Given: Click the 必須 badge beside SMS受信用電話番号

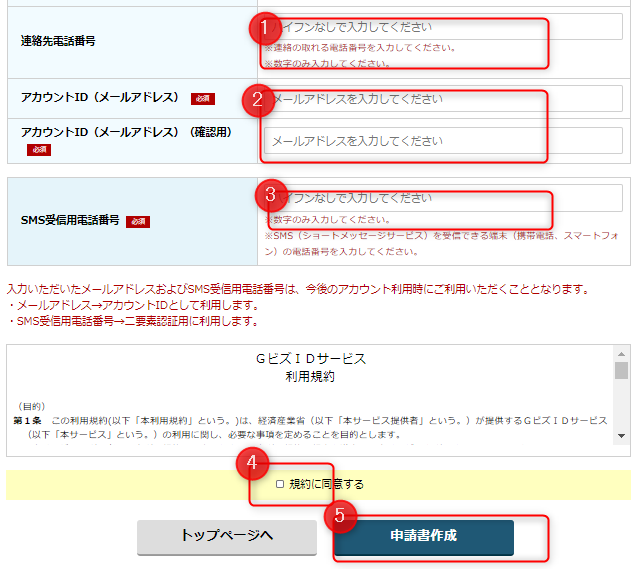Looking at the screenshot, I should point(138,221).
